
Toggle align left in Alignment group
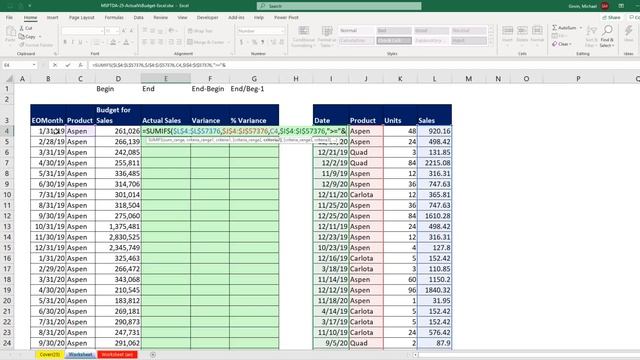[x=145, y=42]
